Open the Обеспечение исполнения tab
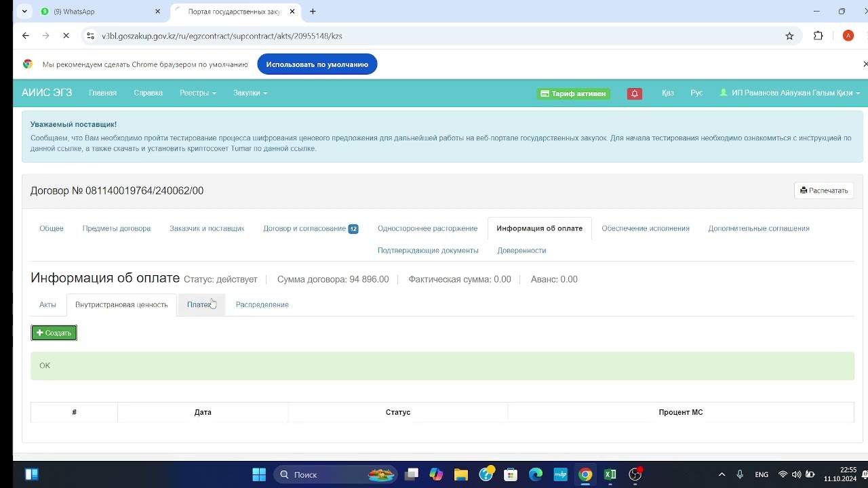The width and height of the screenshot is (868, 488). tap(646, 228)
